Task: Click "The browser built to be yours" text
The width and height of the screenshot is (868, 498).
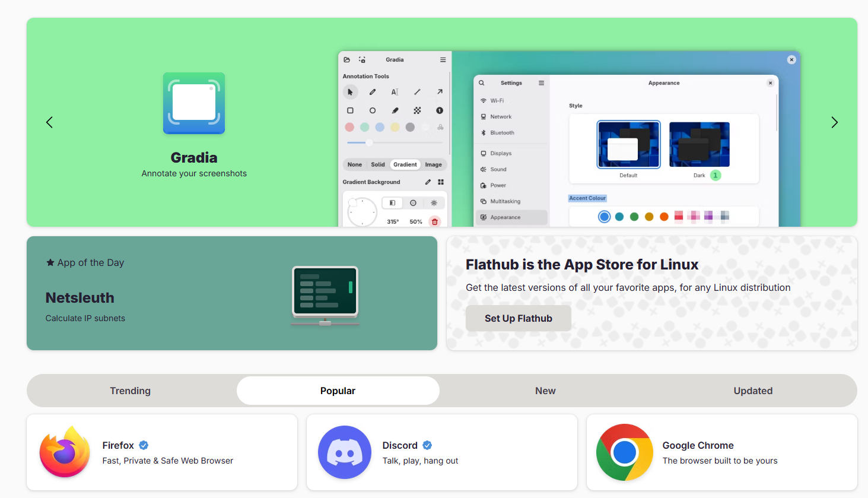Action: click(x=720, y=461)
